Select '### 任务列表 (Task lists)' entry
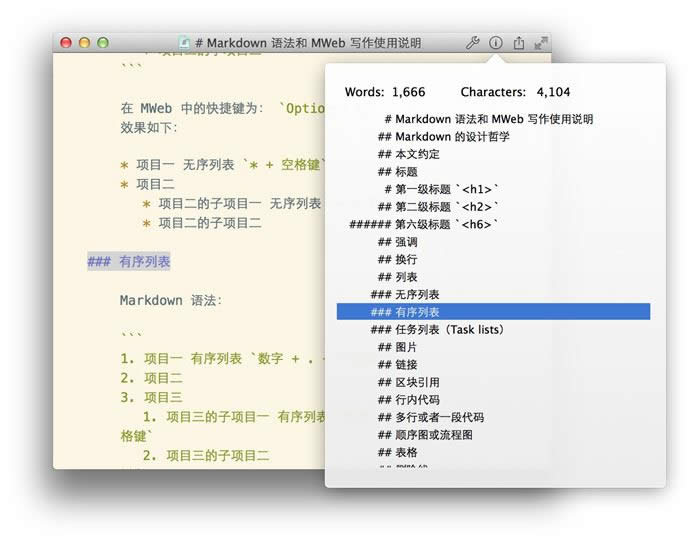 437,329
